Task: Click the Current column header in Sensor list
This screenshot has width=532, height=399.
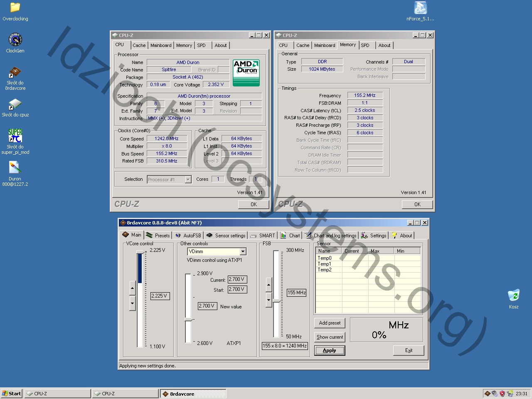Action: pos(355,251)
